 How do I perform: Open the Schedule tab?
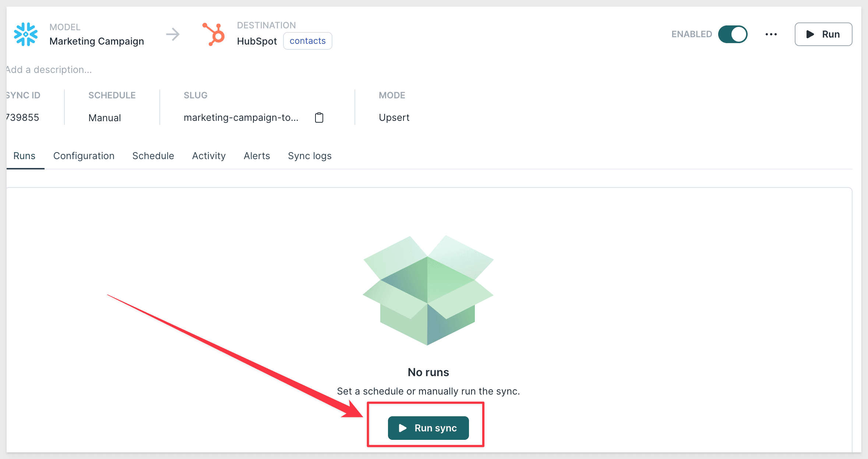[153, 156]
